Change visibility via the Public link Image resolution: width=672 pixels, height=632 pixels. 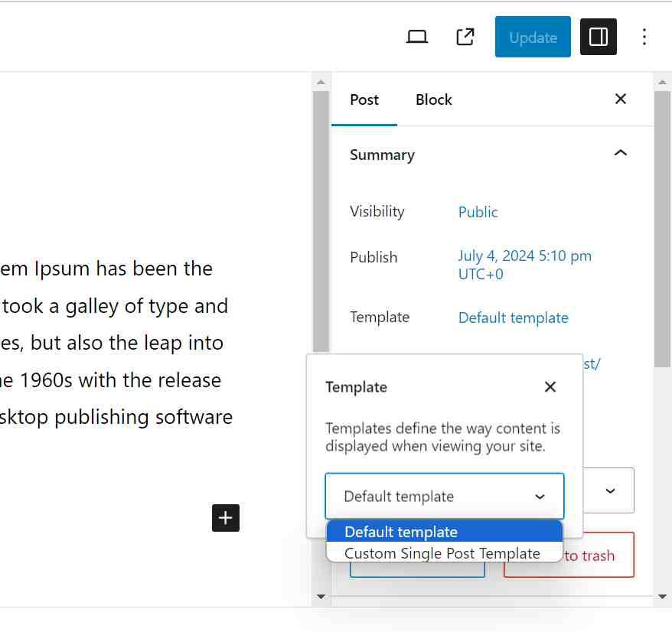(478, 212)
